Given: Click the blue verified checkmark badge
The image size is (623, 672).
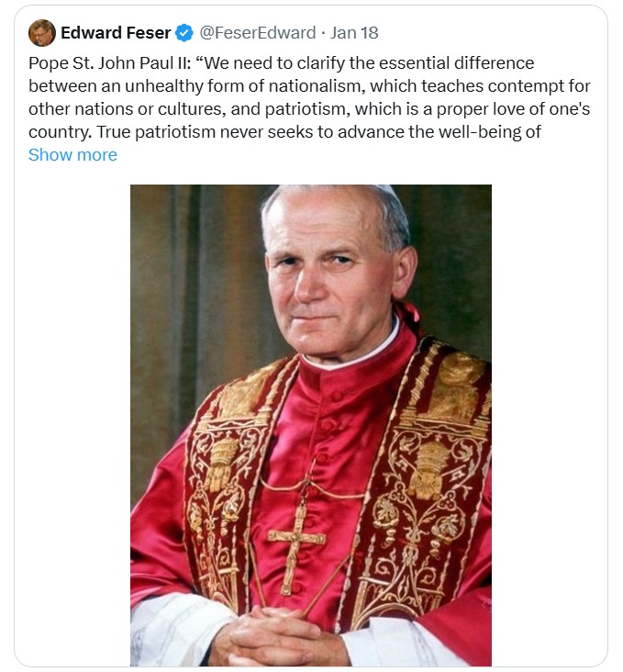Looking at the screenshot, I should click(184, 34).
